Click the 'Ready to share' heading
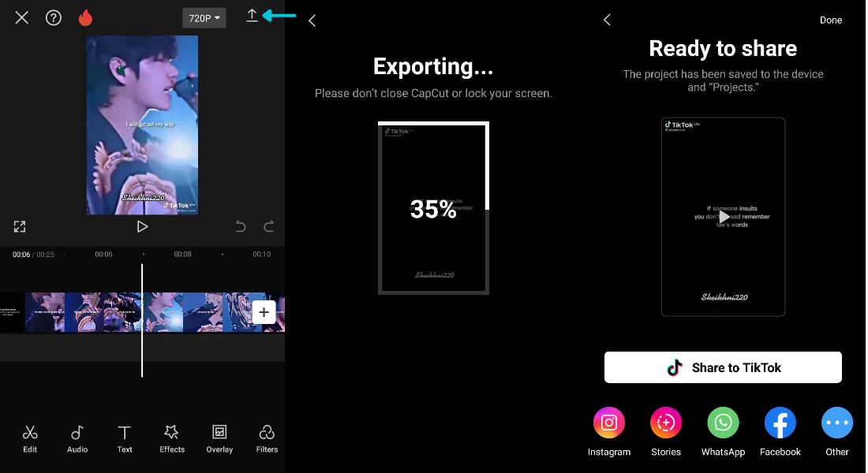 [x=723, y=49]
